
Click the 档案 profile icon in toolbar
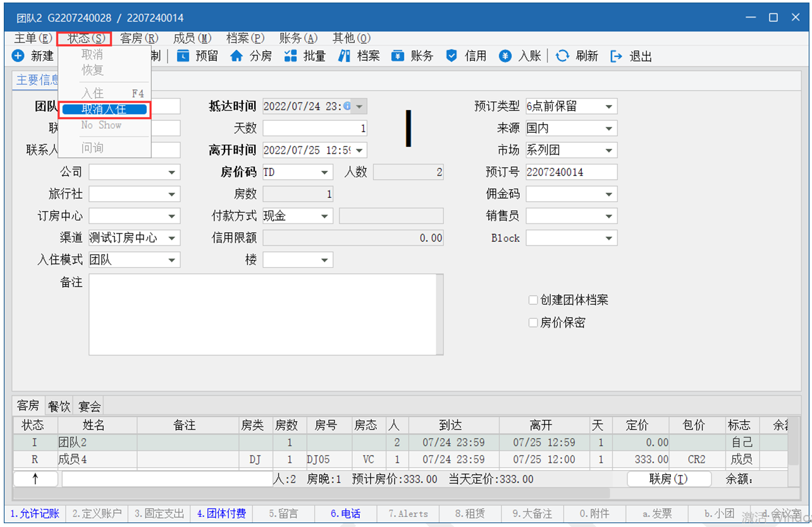tap(344, 56)
